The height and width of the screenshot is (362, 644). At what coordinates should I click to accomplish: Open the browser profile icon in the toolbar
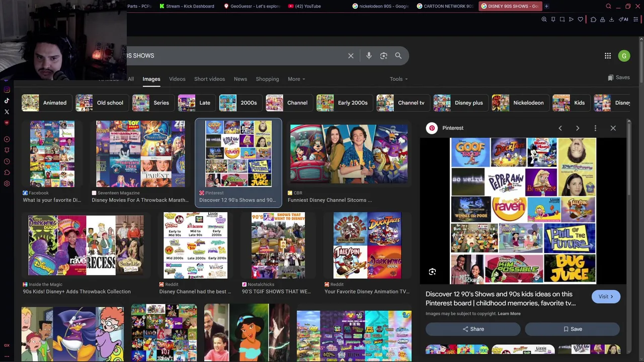pyautogui.click(x=602, y=20)
